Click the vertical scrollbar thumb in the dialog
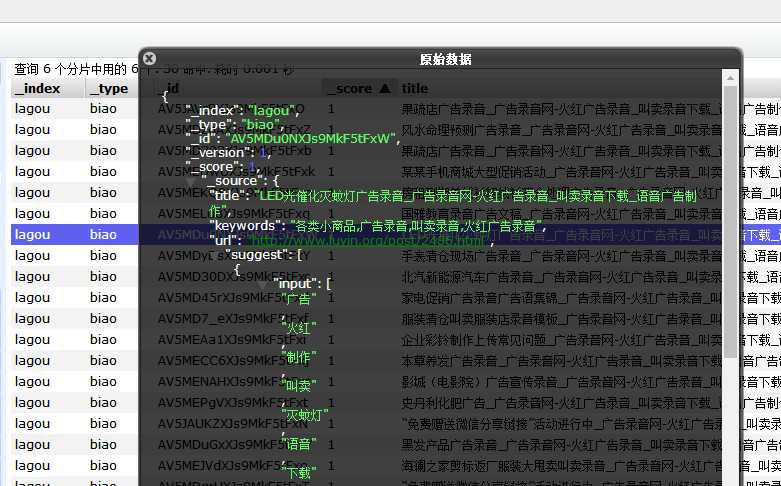The image size is (781, 486). 730,222
